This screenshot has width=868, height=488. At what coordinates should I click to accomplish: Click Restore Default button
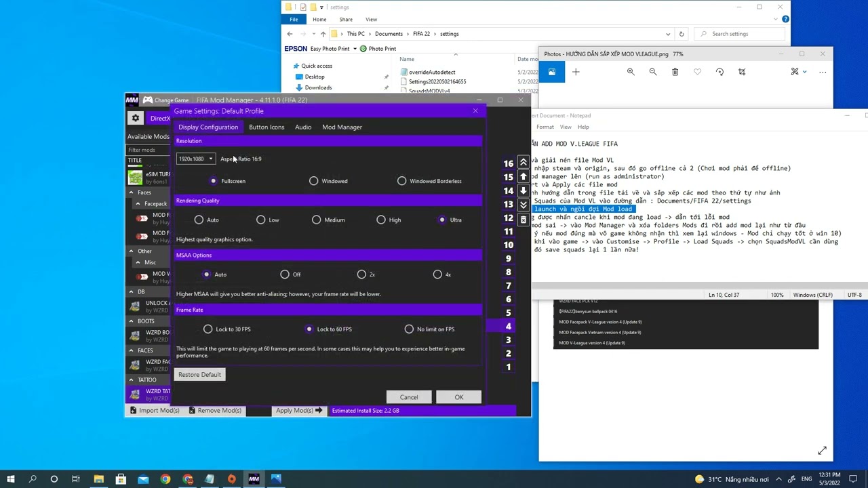point(199,375)
